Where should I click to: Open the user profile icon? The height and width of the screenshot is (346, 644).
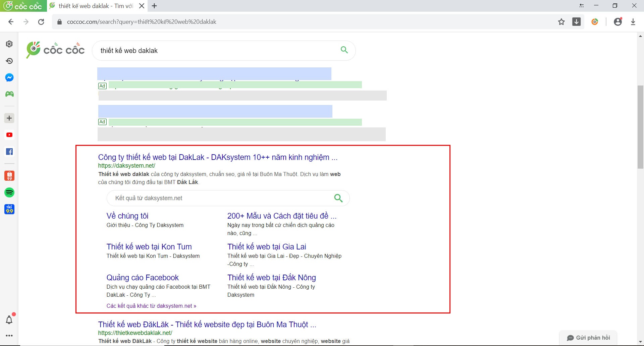tap(618, 22)
